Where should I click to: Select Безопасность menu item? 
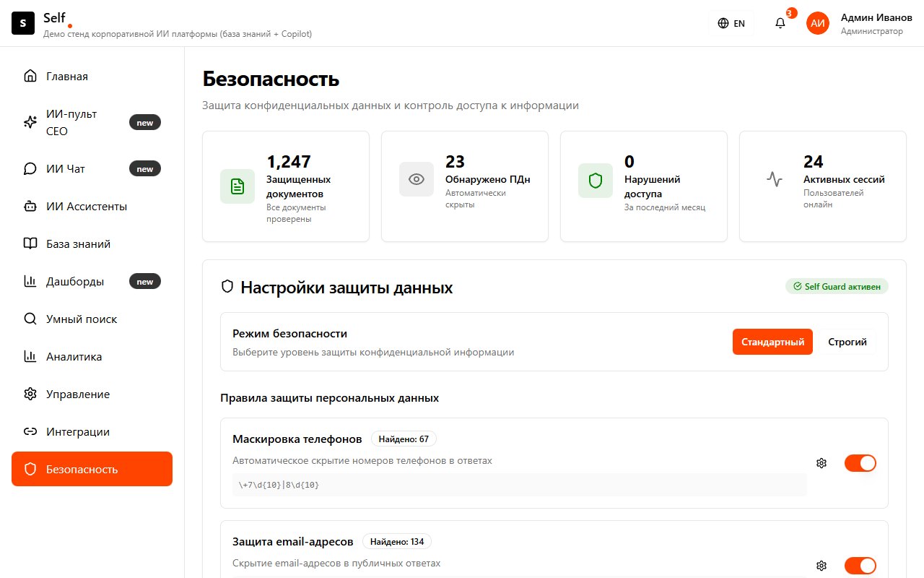92,469
